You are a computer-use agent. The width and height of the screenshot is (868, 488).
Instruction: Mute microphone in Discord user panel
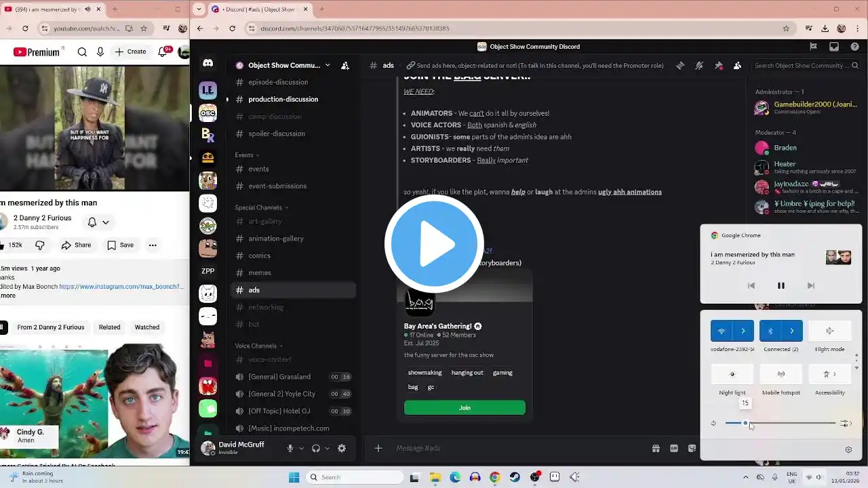(290, 448)
